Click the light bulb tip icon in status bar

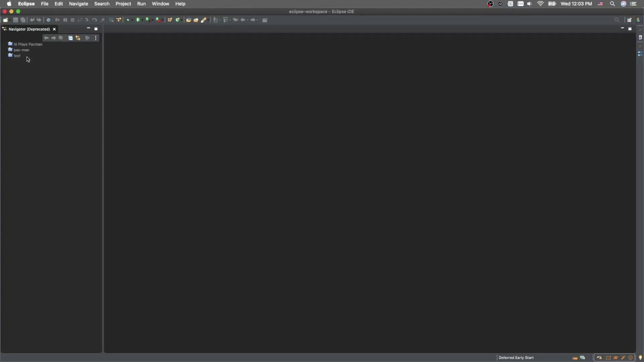(x=640, y=357)
